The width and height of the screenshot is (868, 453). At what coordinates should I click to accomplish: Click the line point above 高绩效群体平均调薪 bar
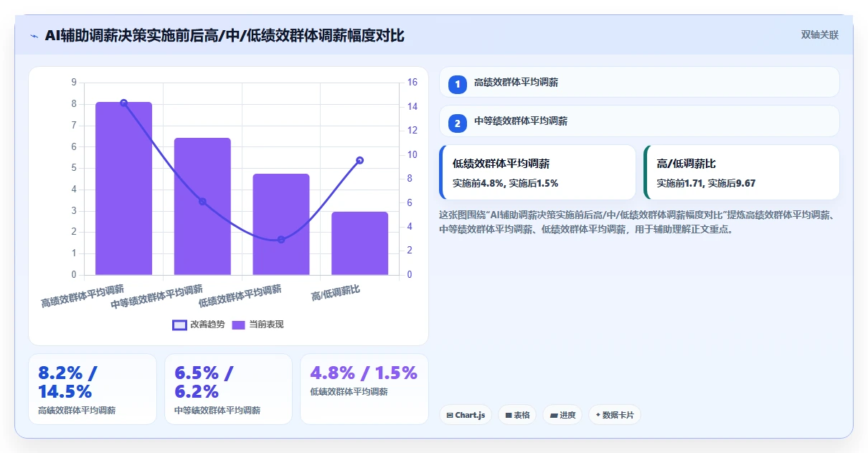[x=123, y=103]
